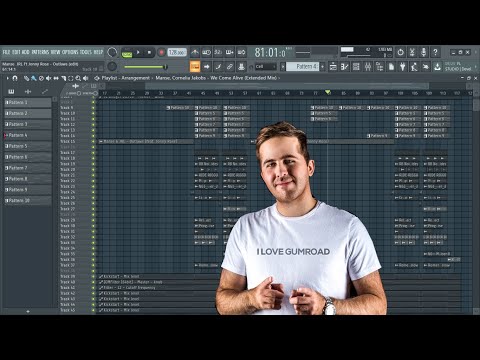
Task: Click the 81:01:0 time display
Action: [x=270, y=52]
